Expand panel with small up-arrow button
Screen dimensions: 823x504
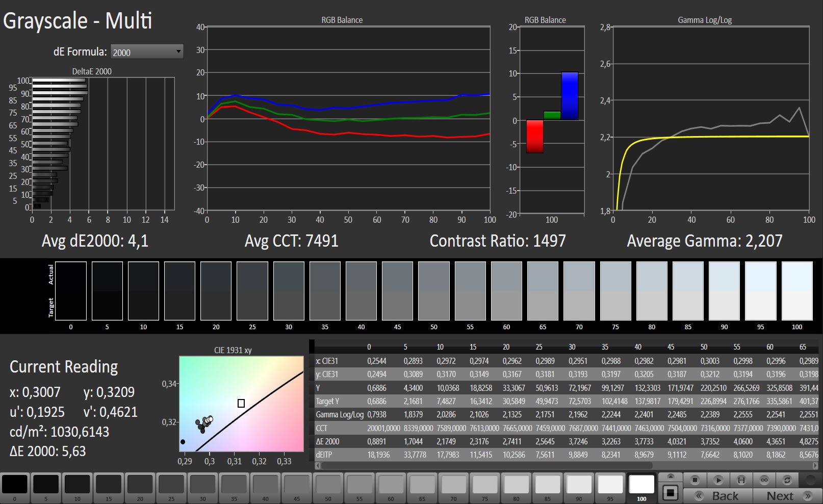(671, 476)
